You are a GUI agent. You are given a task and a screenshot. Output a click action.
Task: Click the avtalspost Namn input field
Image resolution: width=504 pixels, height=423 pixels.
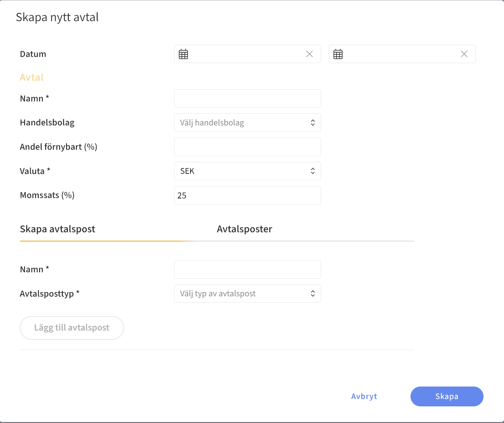(248, 269)
